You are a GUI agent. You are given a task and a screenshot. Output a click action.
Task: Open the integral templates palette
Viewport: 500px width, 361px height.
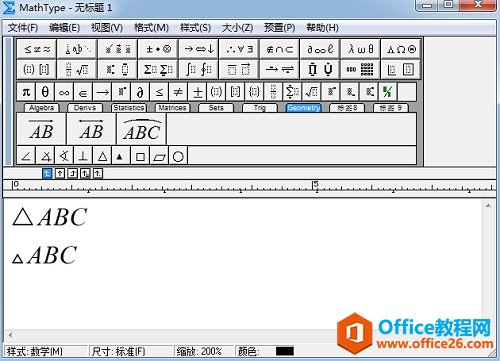(199, 69)
